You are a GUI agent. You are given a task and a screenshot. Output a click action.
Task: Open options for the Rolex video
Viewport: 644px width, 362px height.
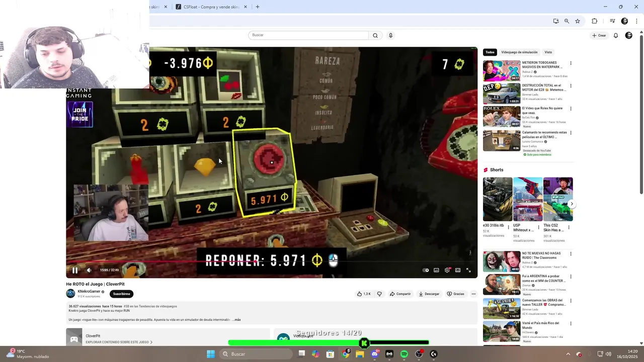tap(571, 109)
